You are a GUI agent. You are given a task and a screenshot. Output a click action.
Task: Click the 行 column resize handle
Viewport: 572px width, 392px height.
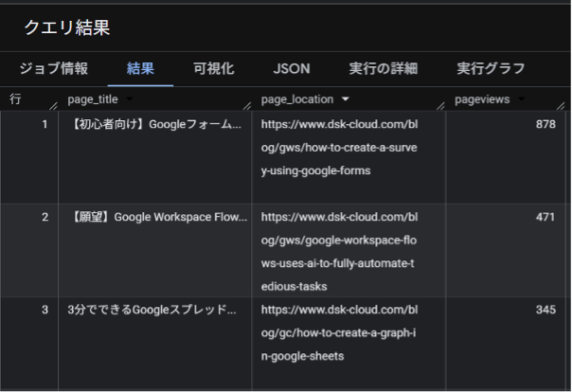(53, 106)
